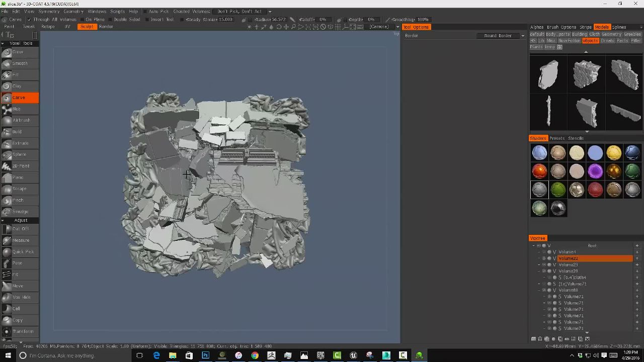Select the Quick Pick tool
The height and width of the screenshot is (362, 644).
19,252
